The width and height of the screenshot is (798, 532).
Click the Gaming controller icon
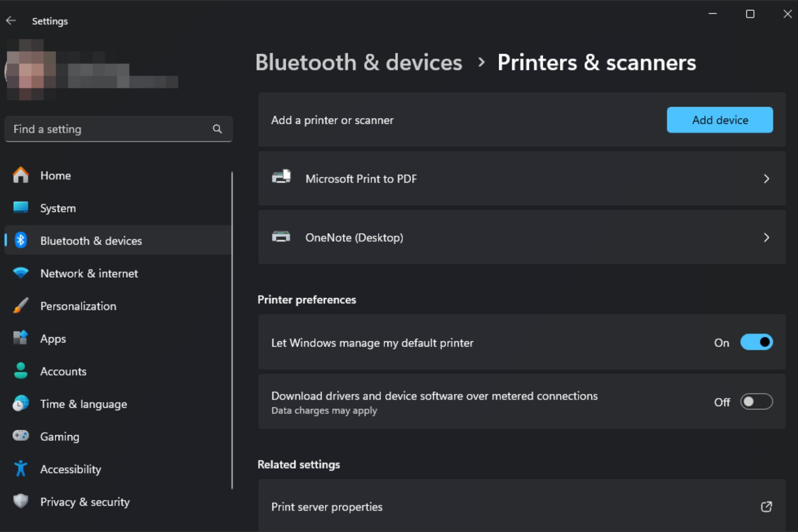pyautogui.click(x=20, y=436)
